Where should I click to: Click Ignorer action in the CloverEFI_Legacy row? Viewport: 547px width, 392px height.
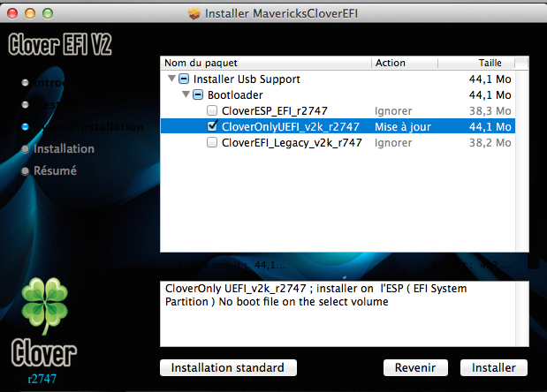point(393,143)
